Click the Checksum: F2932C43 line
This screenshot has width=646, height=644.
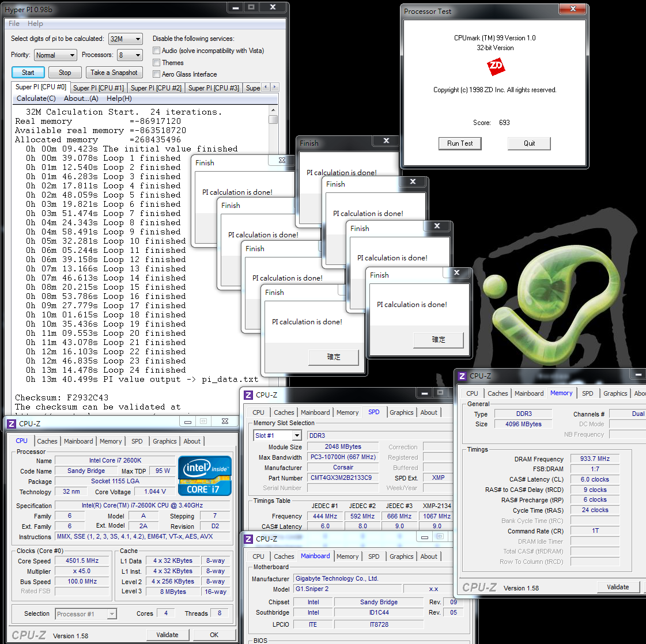coord(62,398)
